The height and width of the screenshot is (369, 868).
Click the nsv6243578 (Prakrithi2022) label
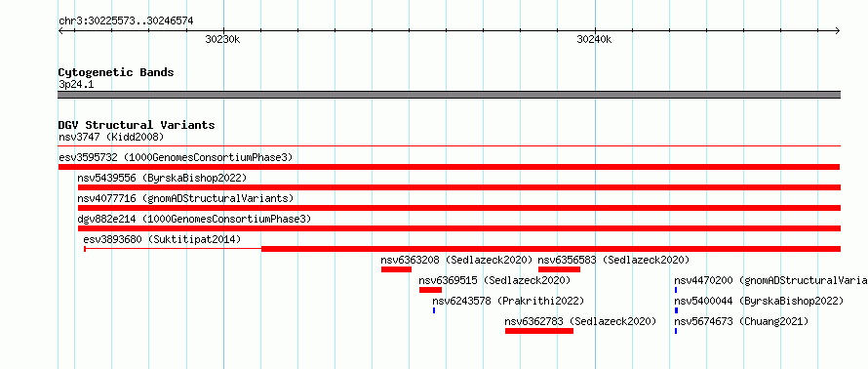508,301
